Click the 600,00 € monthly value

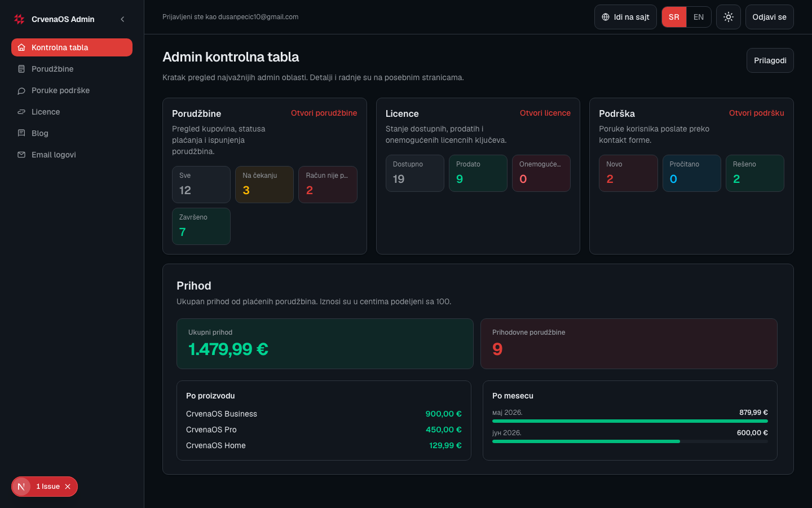pos(752,433)
